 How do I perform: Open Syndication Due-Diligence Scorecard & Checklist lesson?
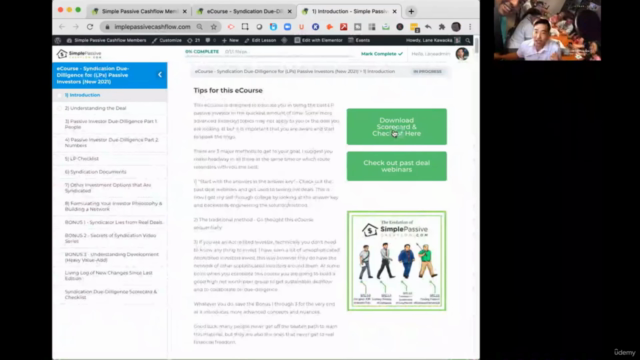tap(111, 294)
